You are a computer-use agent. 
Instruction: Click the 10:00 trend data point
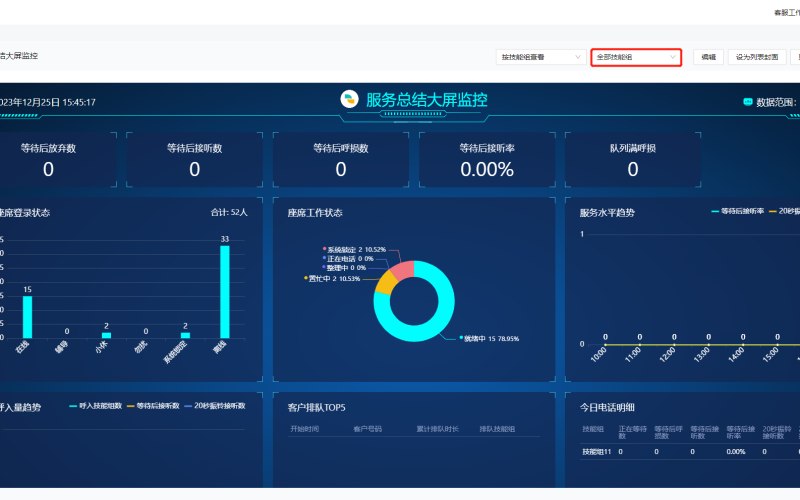pyautogui.click(x=605, y=345)
